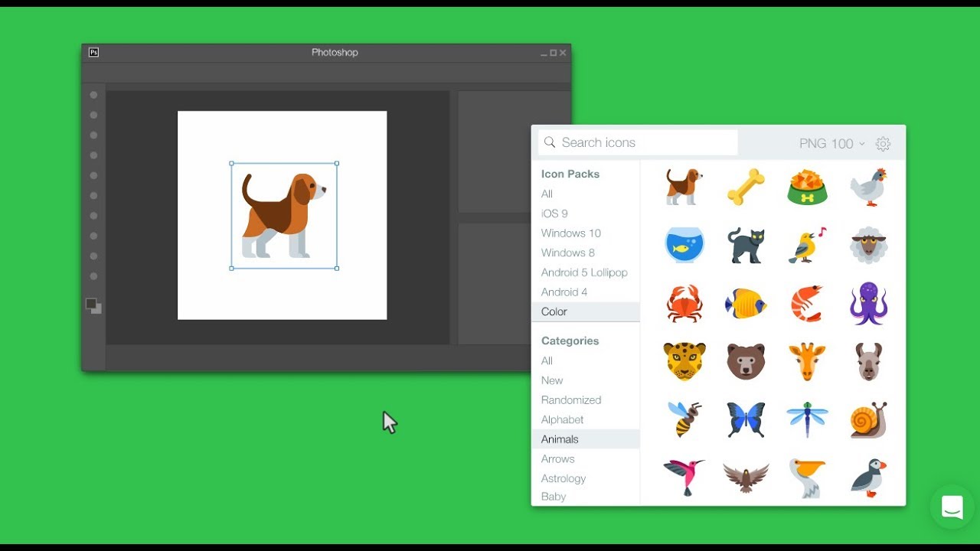Click the dog image on the canvas

click(x=284, y=215)
